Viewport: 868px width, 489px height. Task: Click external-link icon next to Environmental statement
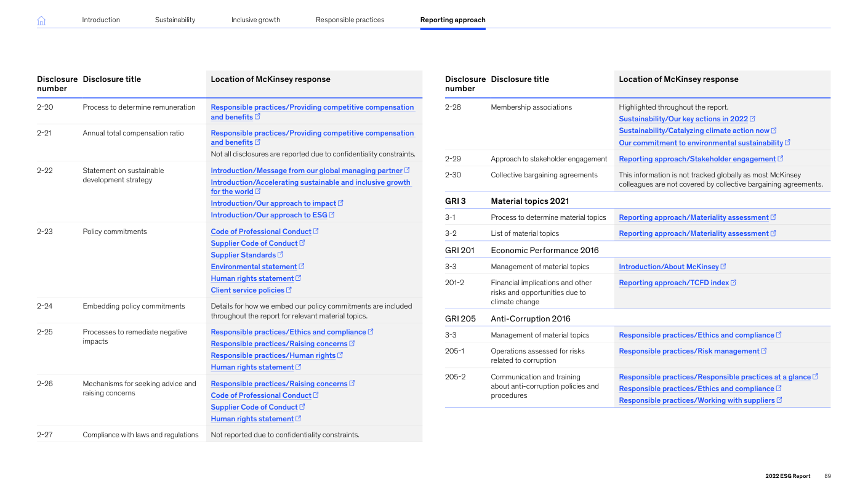pos(302,266)
